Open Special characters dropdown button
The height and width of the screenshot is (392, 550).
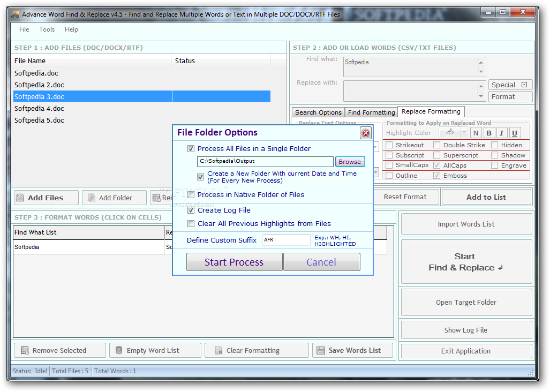(x=510, y=85)
